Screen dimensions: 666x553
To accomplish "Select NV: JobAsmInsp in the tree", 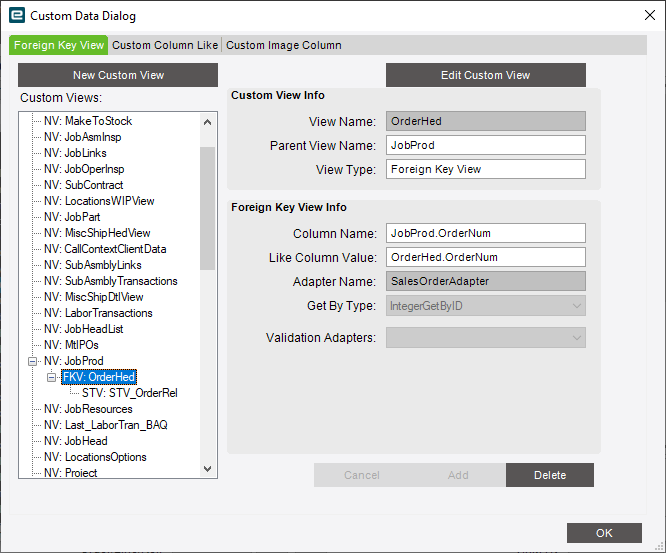I will 82,137.
